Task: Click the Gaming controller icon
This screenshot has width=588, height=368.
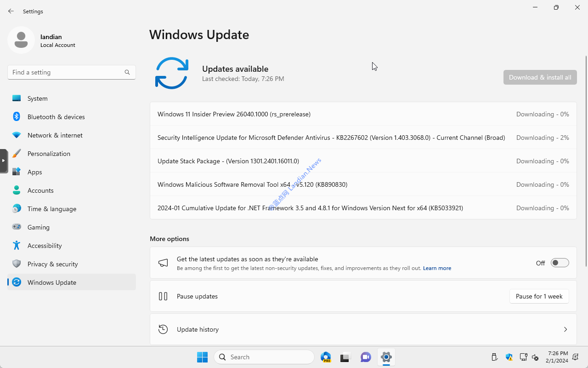Action: tap(17, 227)
